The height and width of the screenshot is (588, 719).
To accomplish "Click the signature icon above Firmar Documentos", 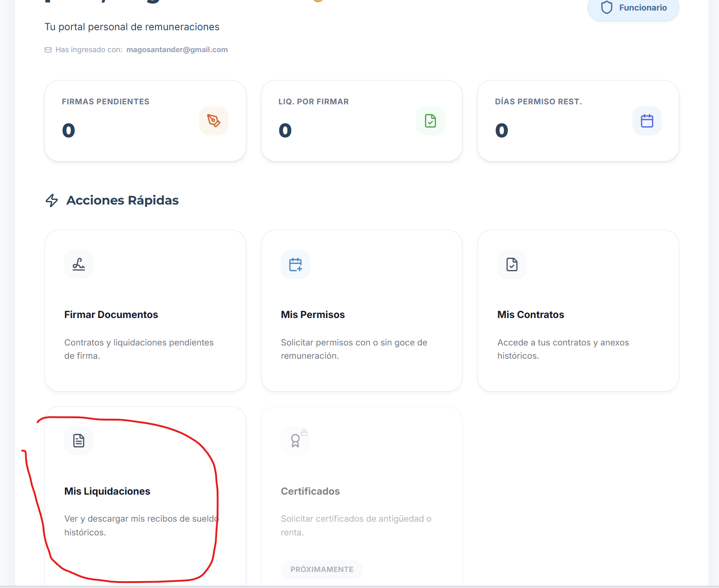I will 79,264.
